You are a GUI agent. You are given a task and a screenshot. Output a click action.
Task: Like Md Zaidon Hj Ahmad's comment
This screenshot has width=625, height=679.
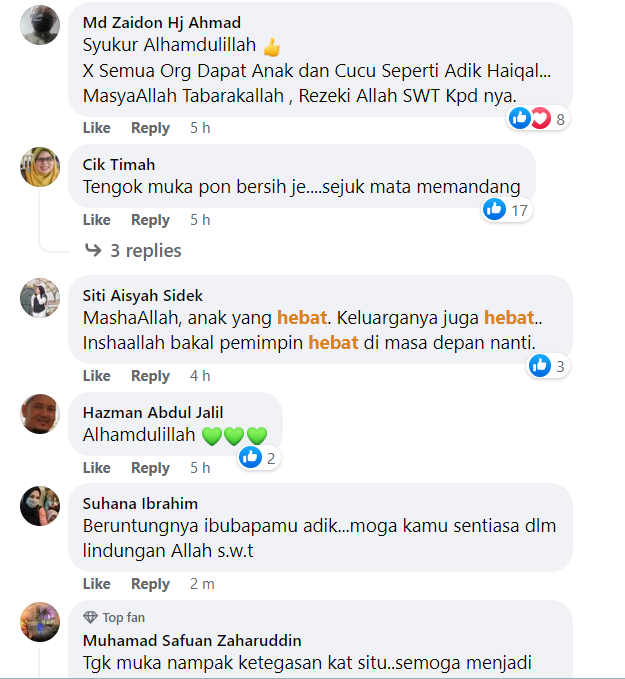pyautogui.click(x=97, y=128)
